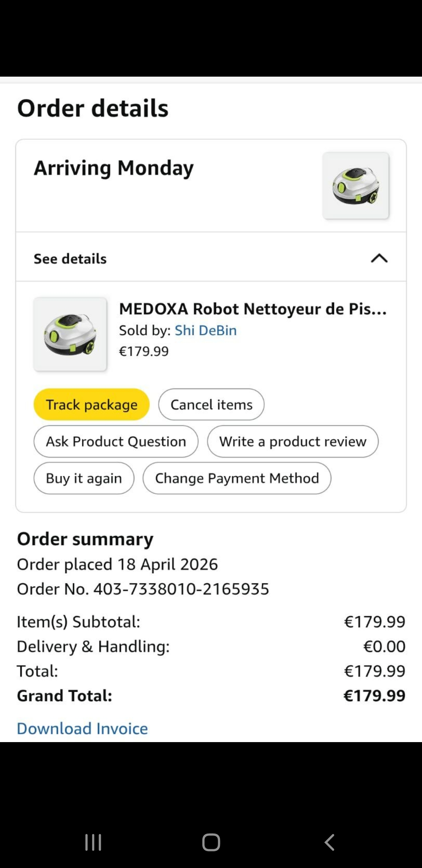
Task: Tap the order number 403-7338010-2165935
Action: 181,589
